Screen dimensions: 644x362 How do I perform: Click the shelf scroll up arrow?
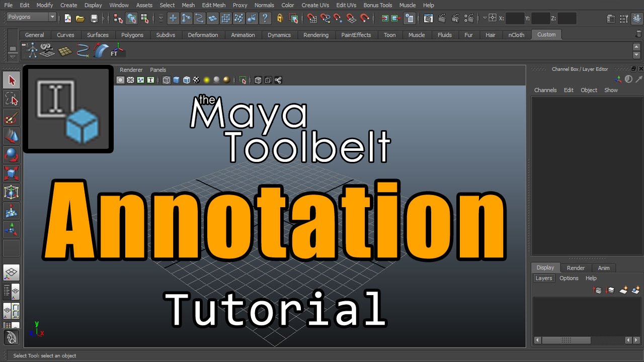pos(636,46)
